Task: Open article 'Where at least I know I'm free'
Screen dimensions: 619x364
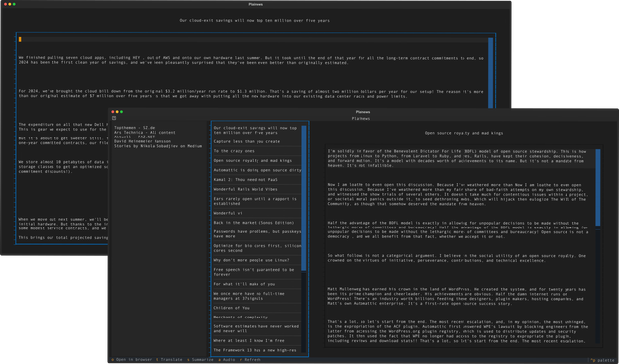Action: click(x=257, y=340)
